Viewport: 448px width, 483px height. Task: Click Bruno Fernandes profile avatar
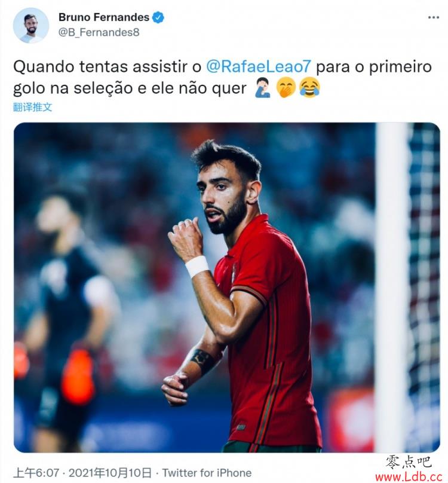[31, 26]
